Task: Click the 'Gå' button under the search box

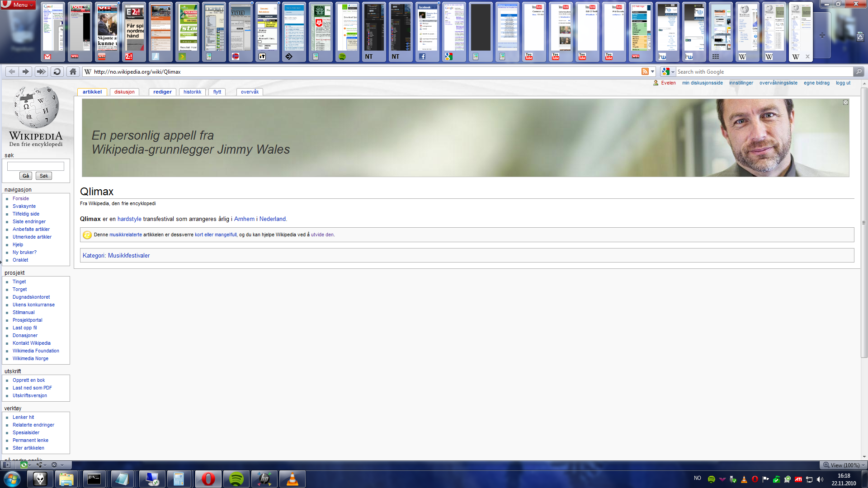Action: [26, 176]
